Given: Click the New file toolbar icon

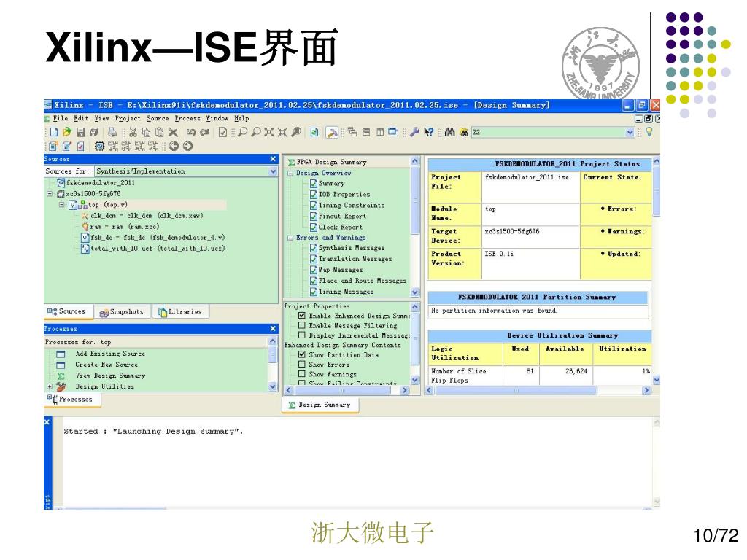Looking at the screenshot, I should pos(54,132).
